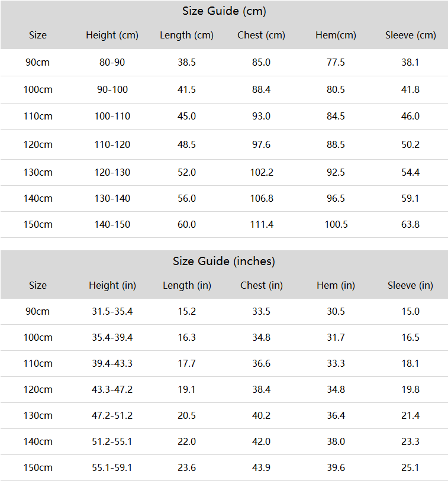
Task: Select chest value 43.9
Action: [x=261, y=468]
